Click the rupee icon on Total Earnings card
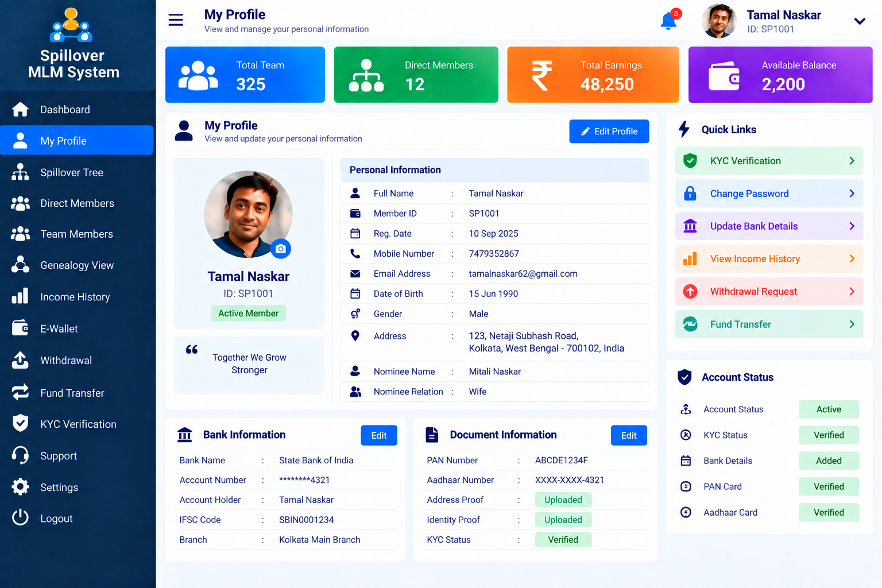This screenshot has height=588, width=882. coord(541,75)
